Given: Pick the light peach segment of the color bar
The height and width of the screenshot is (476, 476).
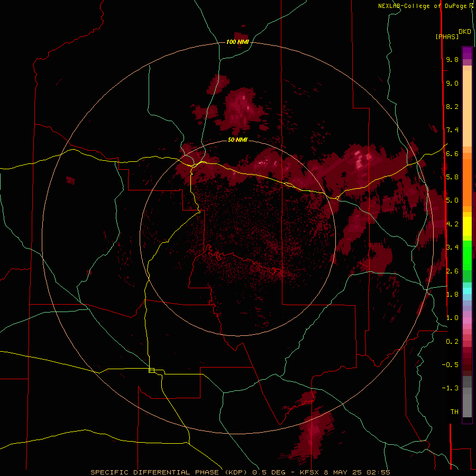Looking at the screenshot, I should [467, 108].
